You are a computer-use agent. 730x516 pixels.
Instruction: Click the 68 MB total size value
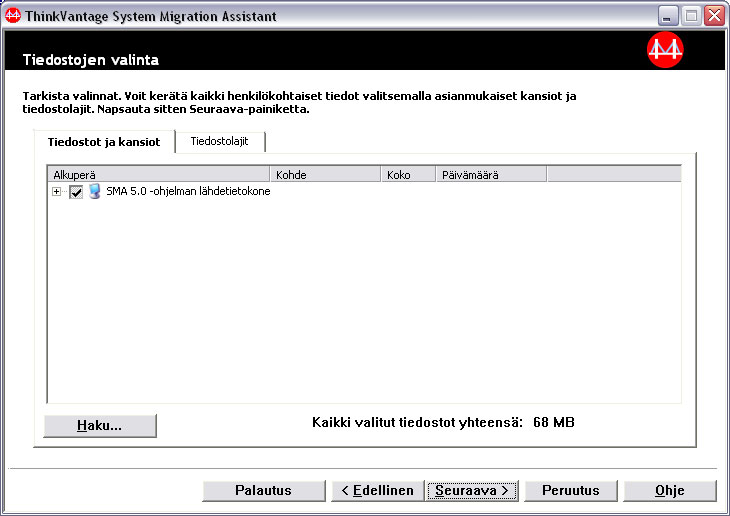point(554,422)
